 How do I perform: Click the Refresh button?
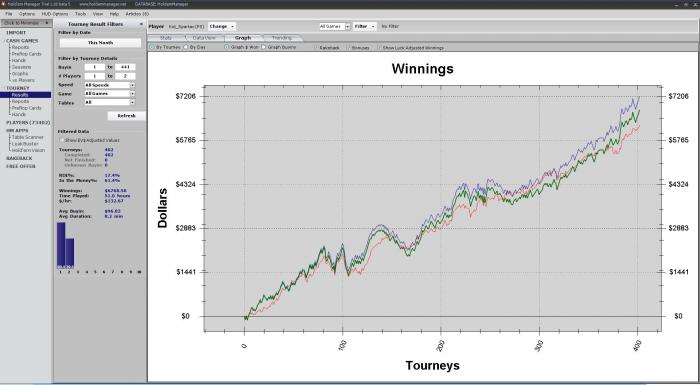pyautogui.click(x=126, y=116)
